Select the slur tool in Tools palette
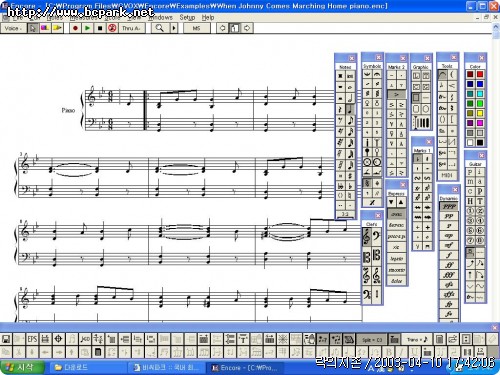The width and height of the screenshot is (500, 375). [442, 74]
